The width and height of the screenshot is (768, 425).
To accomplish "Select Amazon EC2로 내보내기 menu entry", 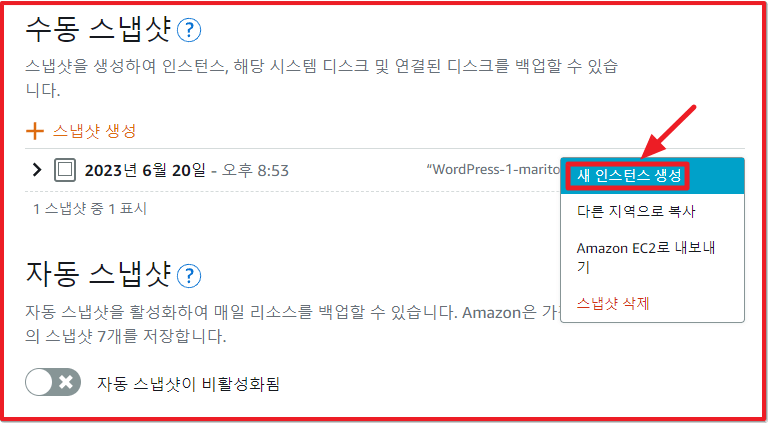I will click(x=647, y=258).
